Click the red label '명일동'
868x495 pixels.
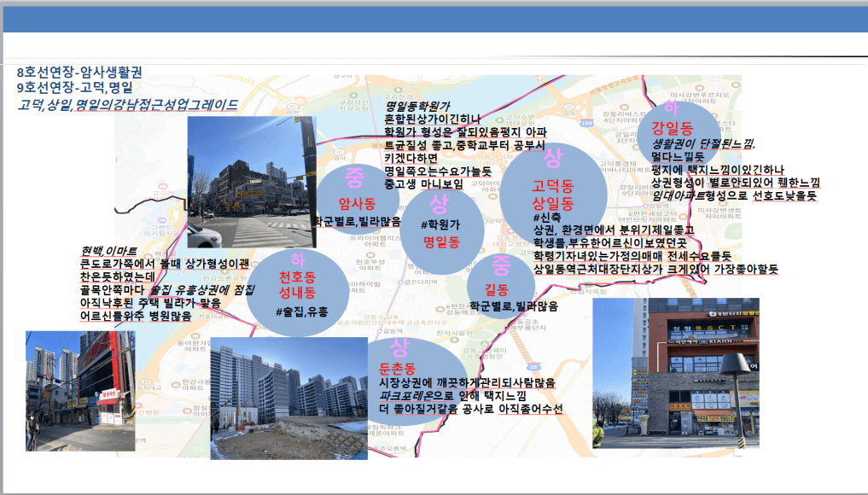[441, 242]
